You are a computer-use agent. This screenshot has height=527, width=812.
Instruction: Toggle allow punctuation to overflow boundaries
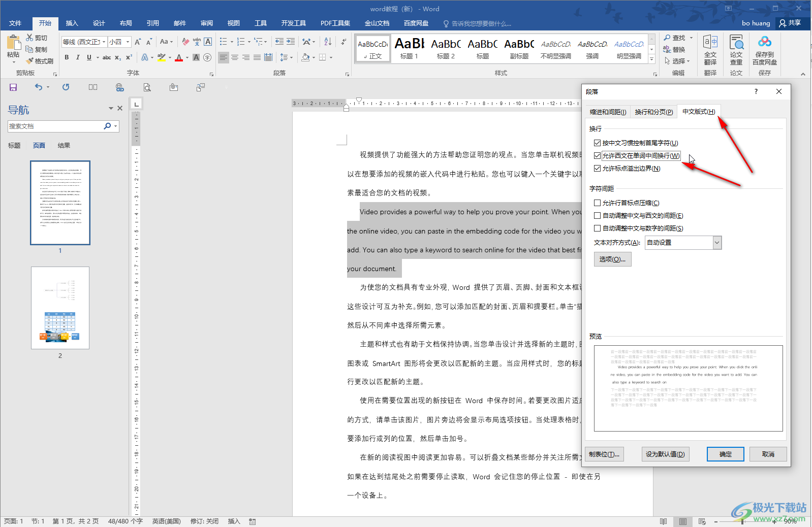pos(598,169)
